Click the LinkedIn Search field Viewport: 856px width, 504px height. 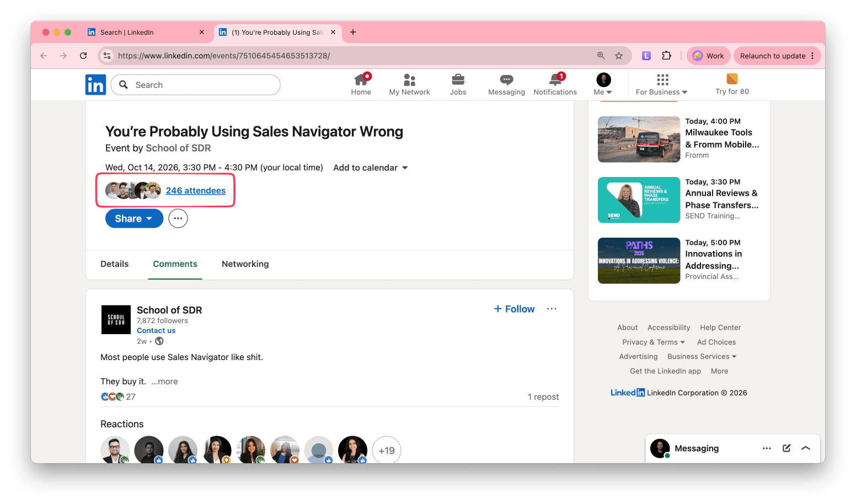[x=196, y=85]
